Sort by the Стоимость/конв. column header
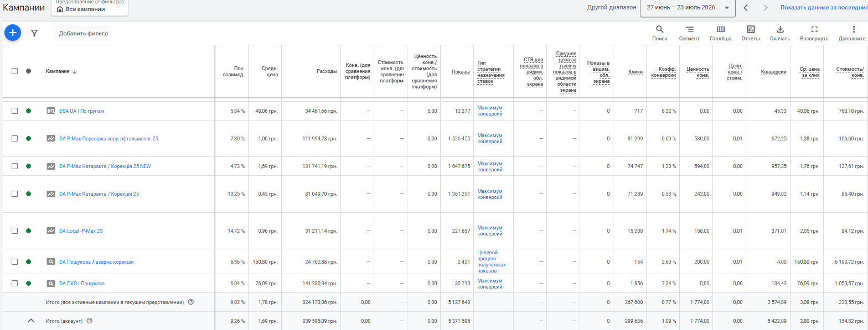 point(850,72)
